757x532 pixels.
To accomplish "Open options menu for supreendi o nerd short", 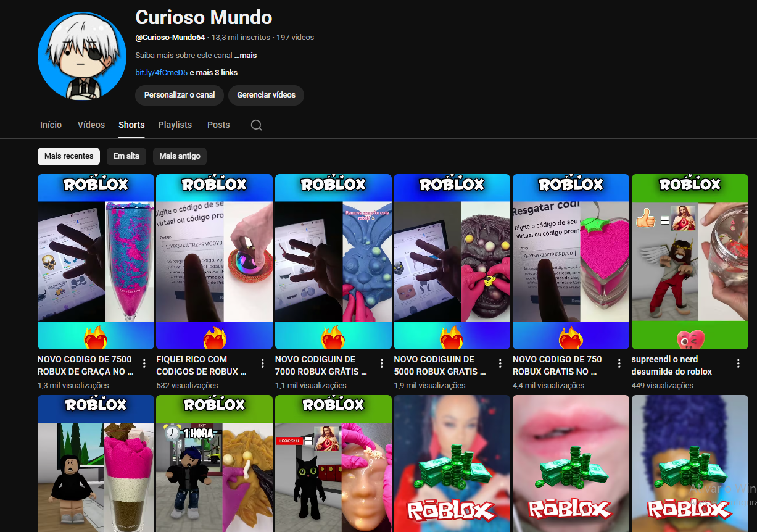I will (x=738, y=364).
